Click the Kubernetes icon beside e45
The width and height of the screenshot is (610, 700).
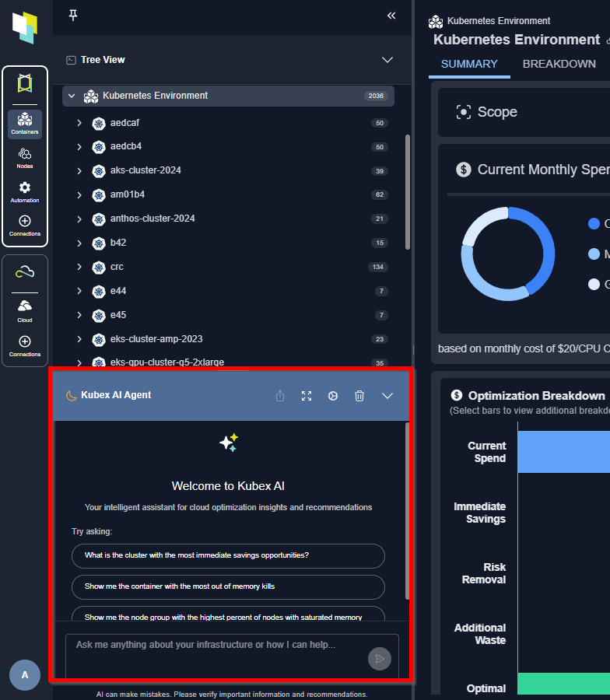(98, 316)
